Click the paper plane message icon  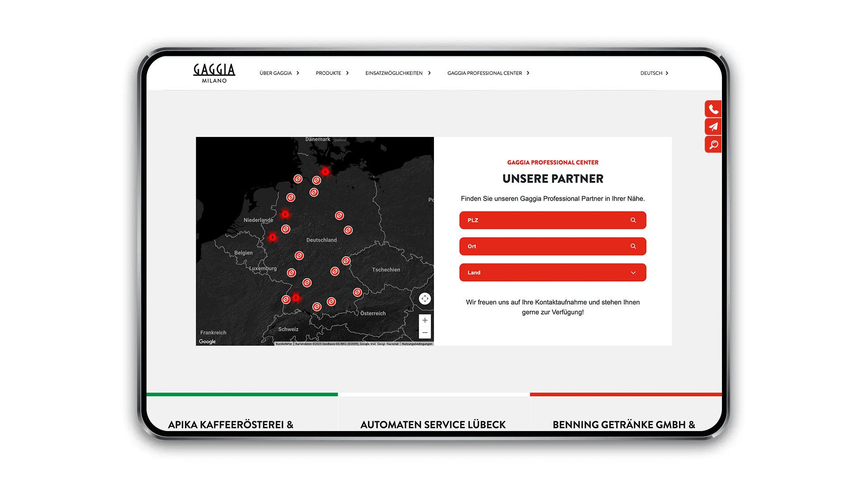click(x=713, y=127)
